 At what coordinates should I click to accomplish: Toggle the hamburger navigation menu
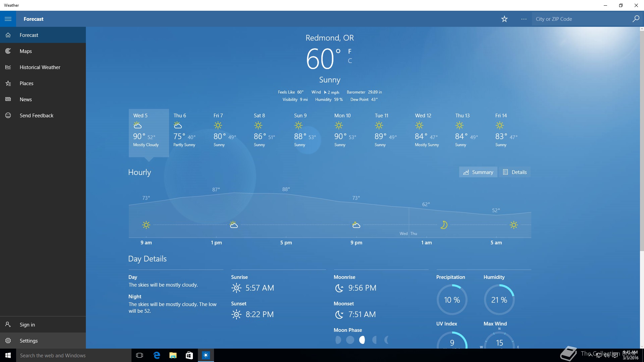[8, 19]
